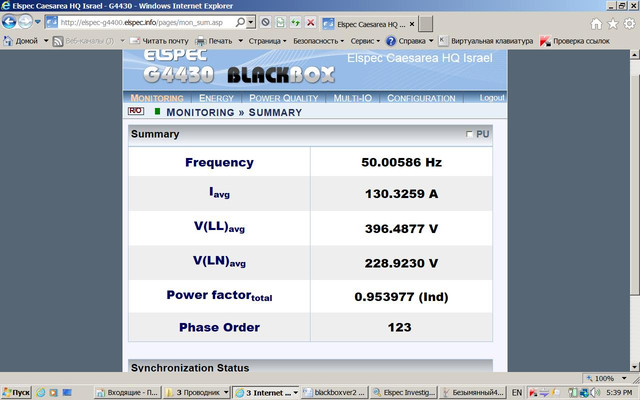
Task: Expand the address bar autocomplete dropdown
Action: pos(251,22)
